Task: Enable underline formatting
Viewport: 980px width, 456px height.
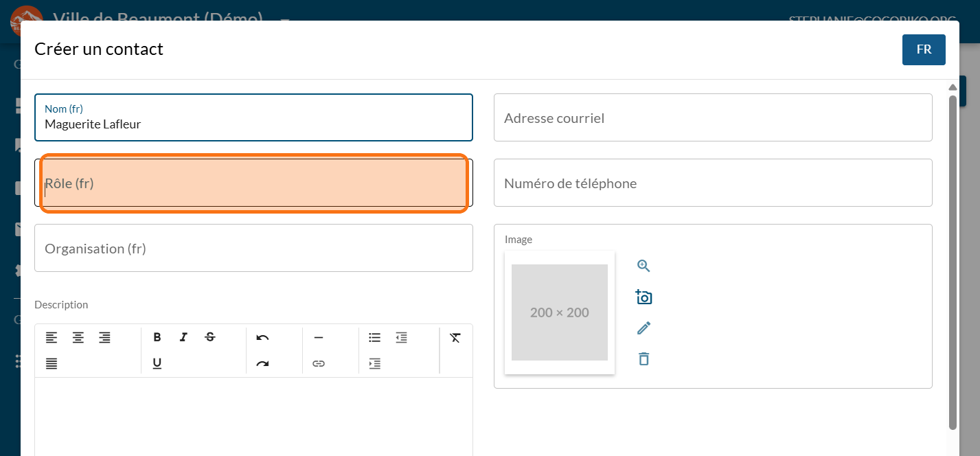Action: click(x=157, y=363)
